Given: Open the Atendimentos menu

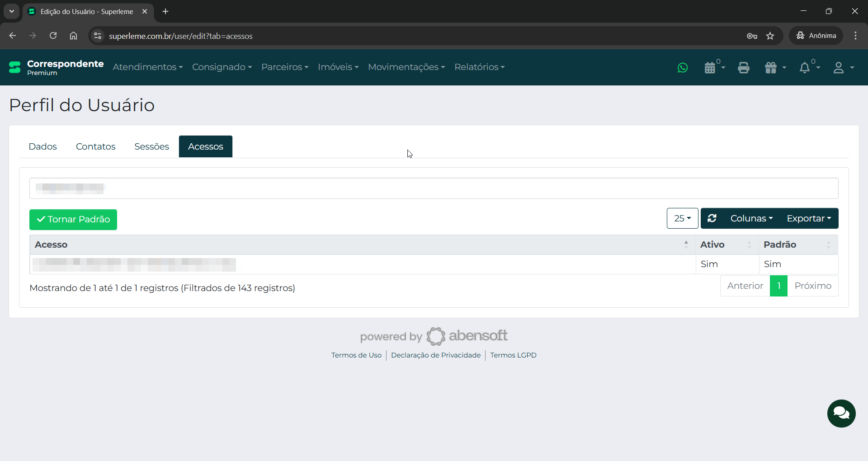Looking at the screenshot, I should pos(148,67).
